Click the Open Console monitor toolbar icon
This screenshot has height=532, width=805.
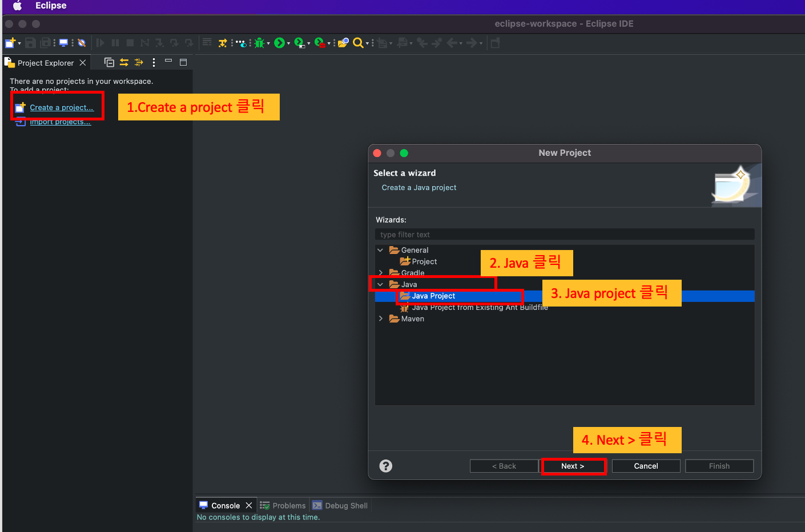point(63,43)
